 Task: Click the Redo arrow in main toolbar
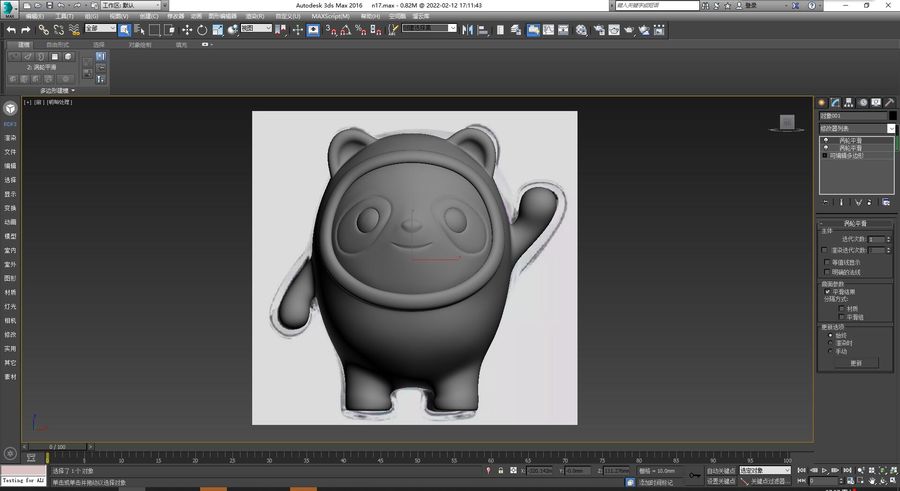(26, 30)
